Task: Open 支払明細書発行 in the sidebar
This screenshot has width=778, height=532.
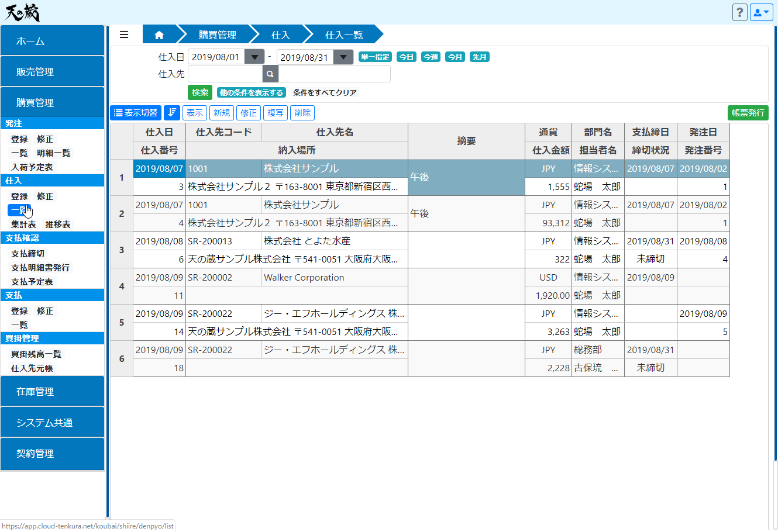Action: point(40,268)
